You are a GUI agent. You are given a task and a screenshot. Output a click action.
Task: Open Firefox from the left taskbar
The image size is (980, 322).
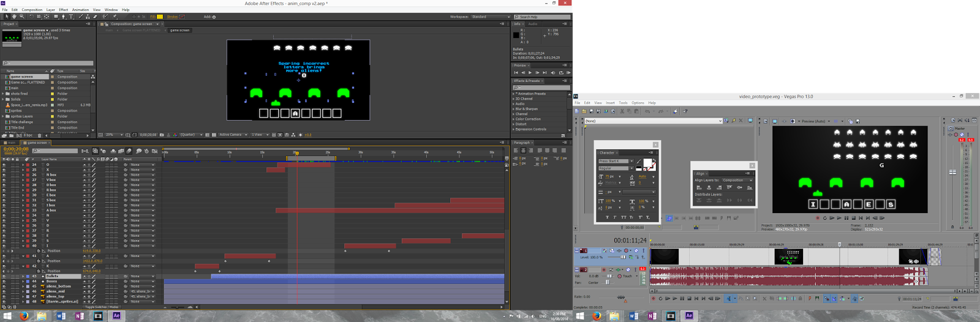tap(24, 316)
